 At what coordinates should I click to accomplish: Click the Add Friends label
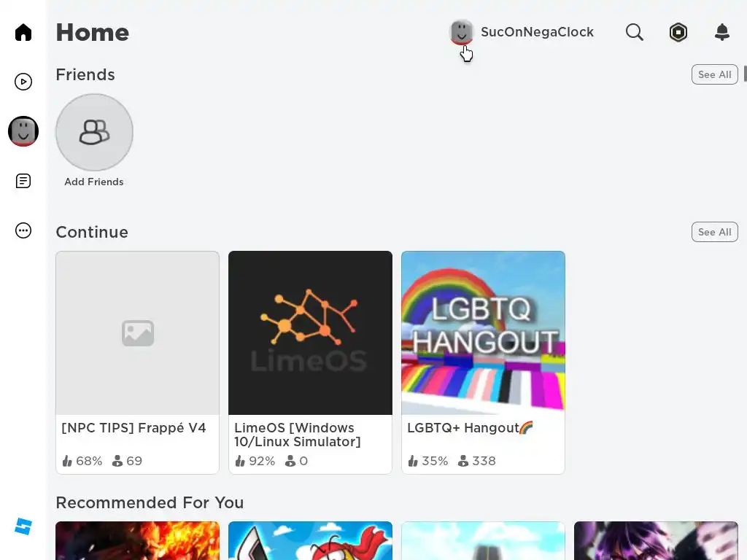pyautogui.click(x=94, y=182)
